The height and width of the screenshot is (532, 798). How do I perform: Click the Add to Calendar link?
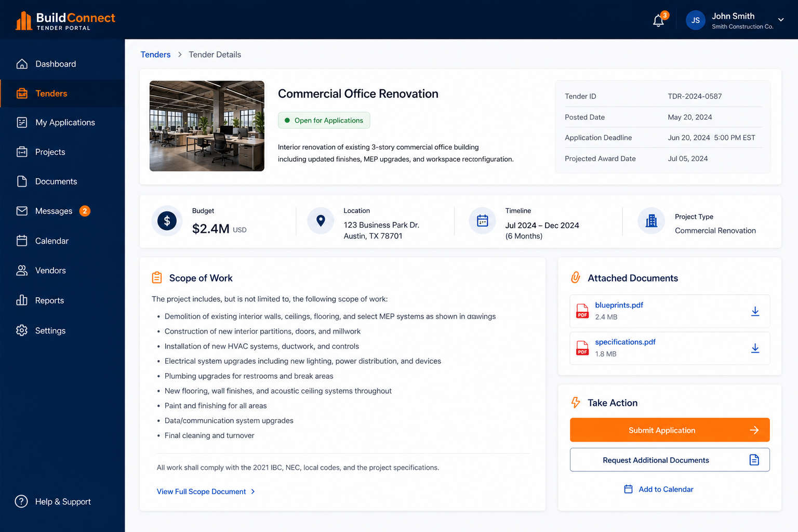659,489
